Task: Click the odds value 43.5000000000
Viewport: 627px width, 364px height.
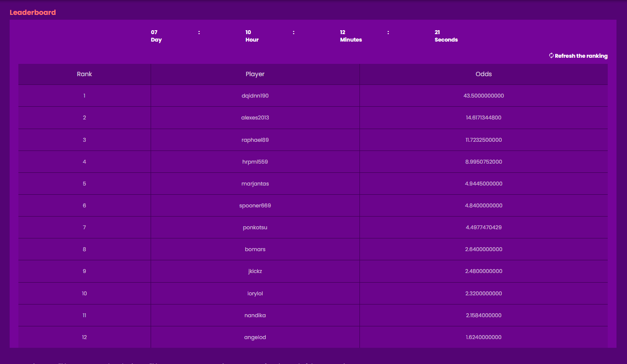Action: coord(483,96)
